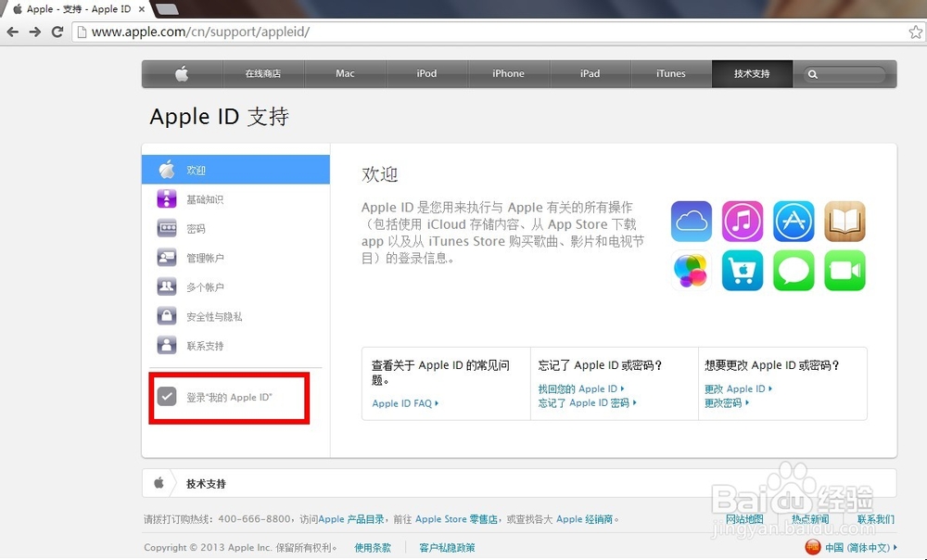Click 忘记了 Apple ID 密码 link
Viewport: 927px width, 560px height.
click(x=587, y=402)
